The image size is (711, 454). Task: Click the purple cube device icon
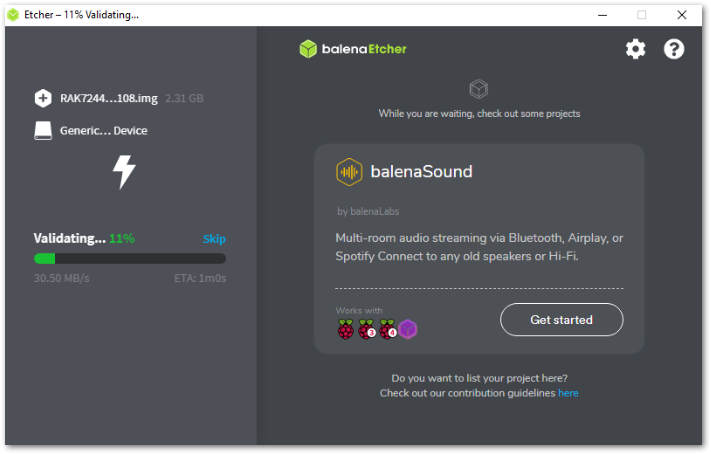point(408,329)
